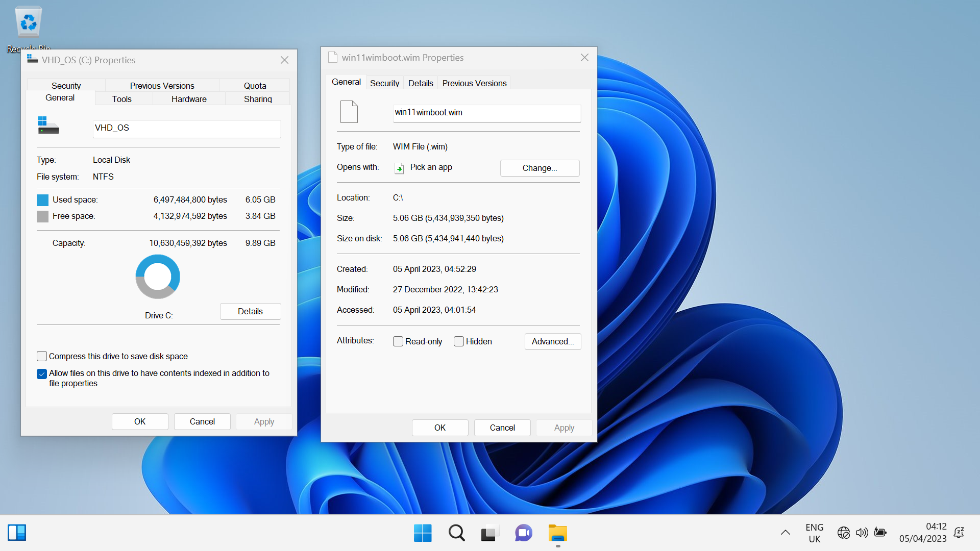Click Apply in wim Properties

pyautogui.click(x=564, y=428)
